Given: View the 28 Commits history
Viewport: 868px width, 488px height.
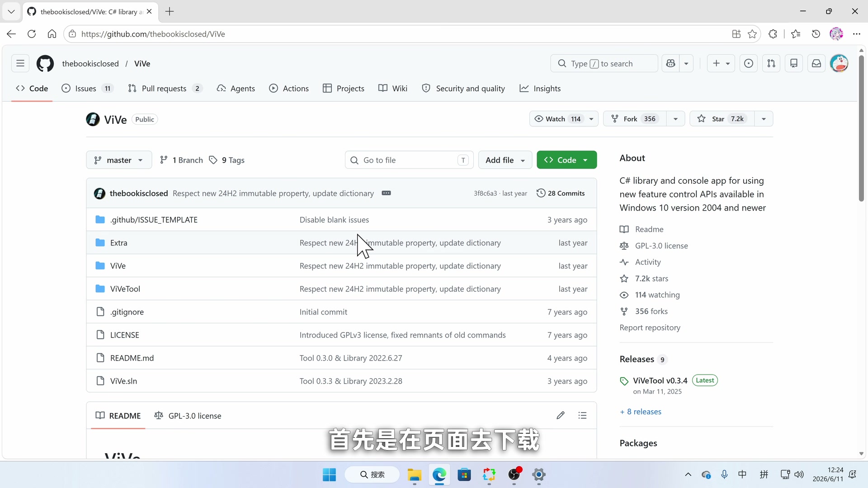Looking at the screenshot, I should point(561,193).
